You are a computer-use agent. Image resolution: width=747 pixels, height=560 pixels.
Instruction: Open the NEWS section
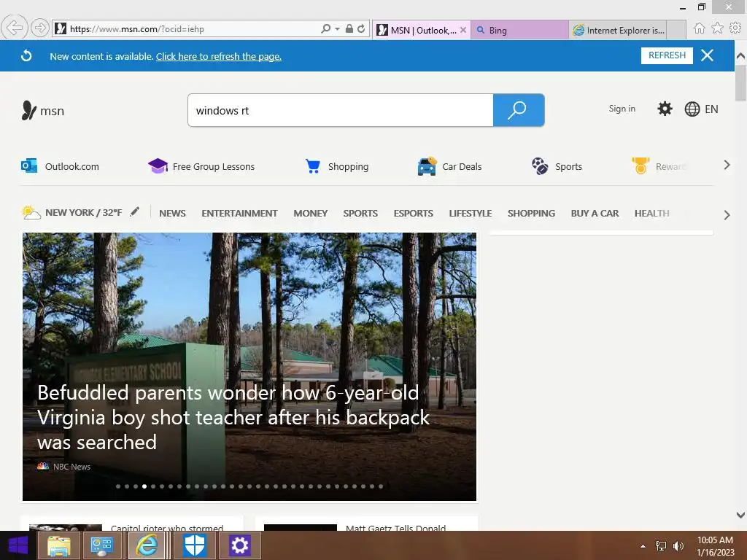click(x=172, y=214)
